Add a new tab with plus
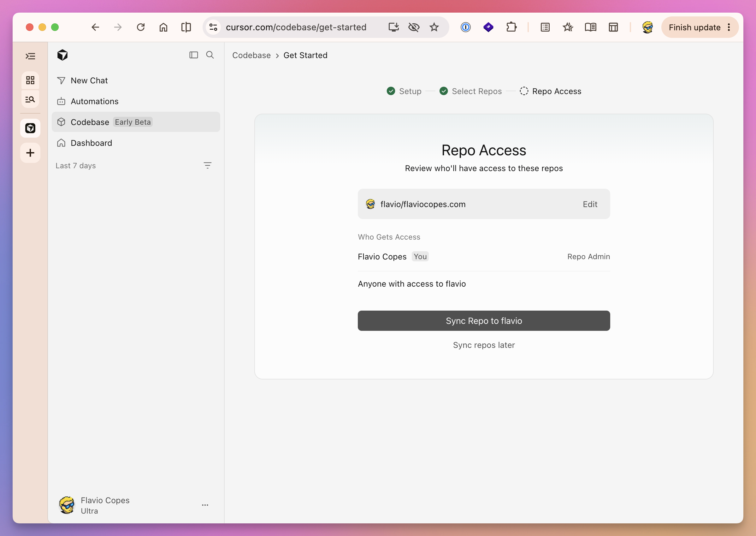This screenshot has width=756, height=536. [x=30, y=152]
